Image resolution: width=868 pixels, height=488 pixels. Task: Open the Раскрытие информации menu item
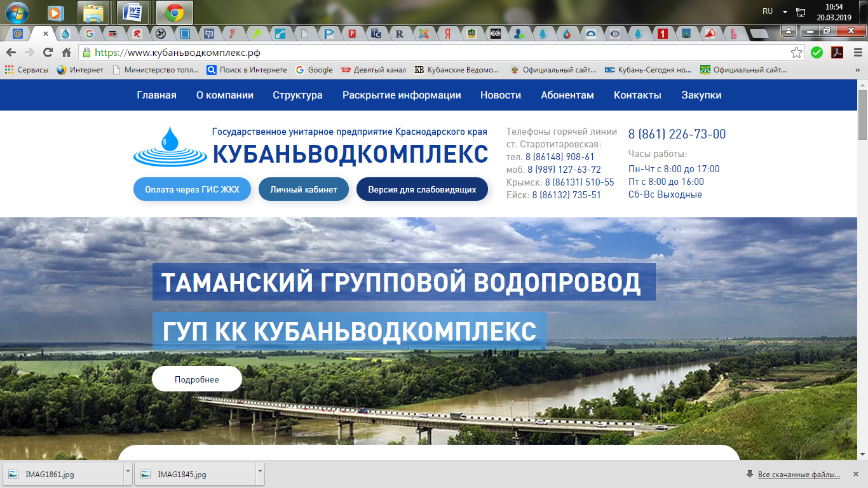pos(402,95)
